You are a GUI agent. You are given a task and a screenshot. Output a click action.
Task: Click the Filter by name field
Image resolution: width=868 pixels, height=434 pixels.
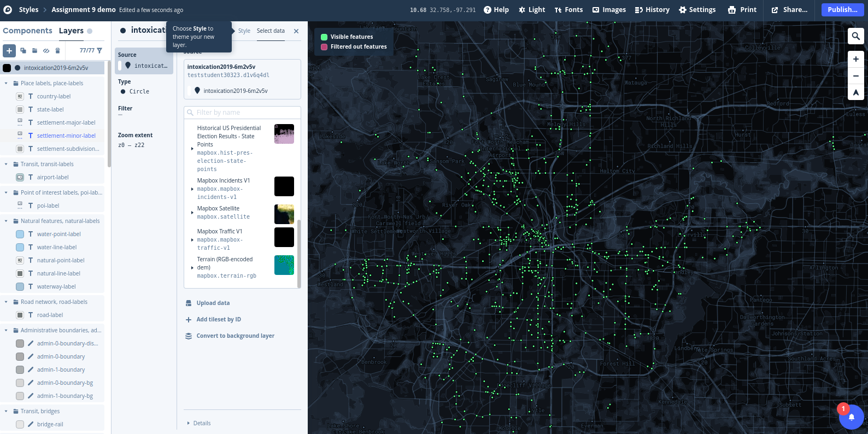(242, 113)
